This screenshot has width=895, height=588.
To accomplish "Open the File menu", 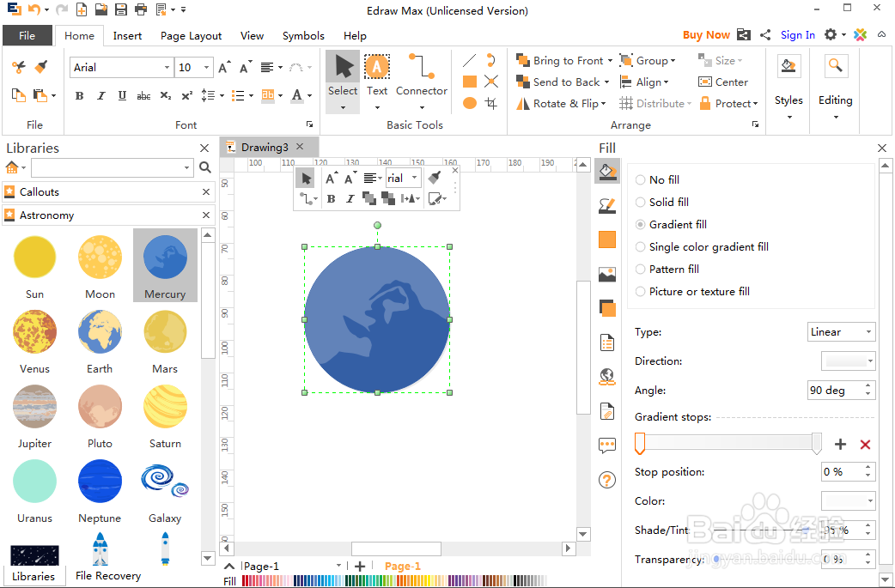I will pos(27,35).
